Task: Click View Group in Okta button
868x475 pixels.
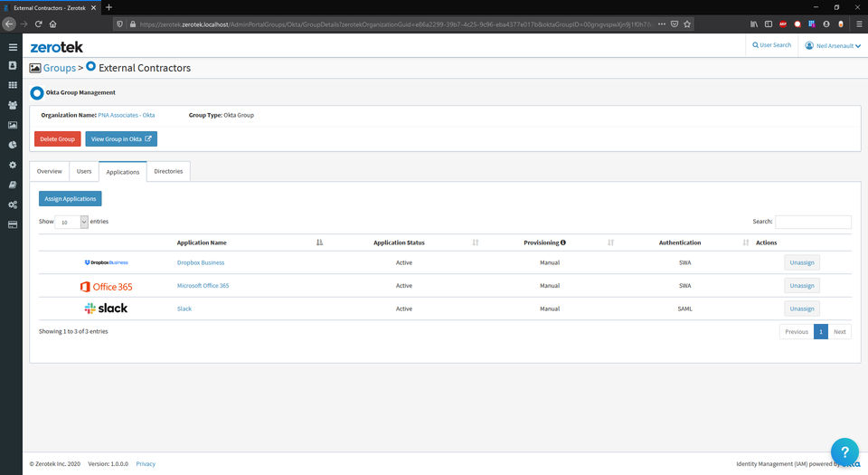Action: click(x=121, y=139)
